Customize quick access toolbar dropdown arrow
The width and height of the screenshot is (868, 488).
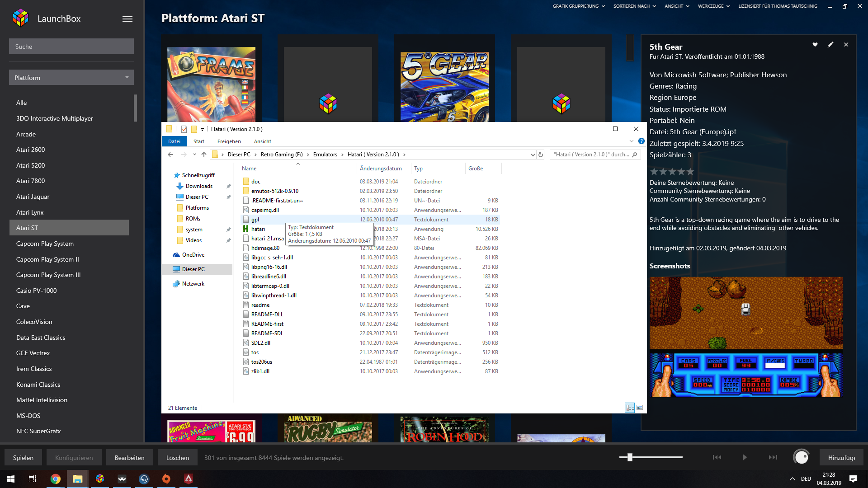[202, 130]
